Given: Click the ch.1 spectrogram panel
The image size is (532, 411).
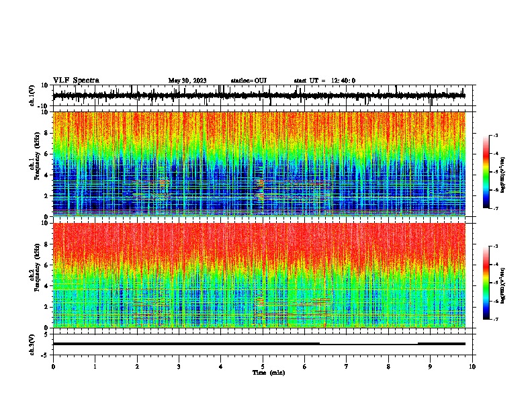Looking at the screenshot, I should [x=259, y=164].
